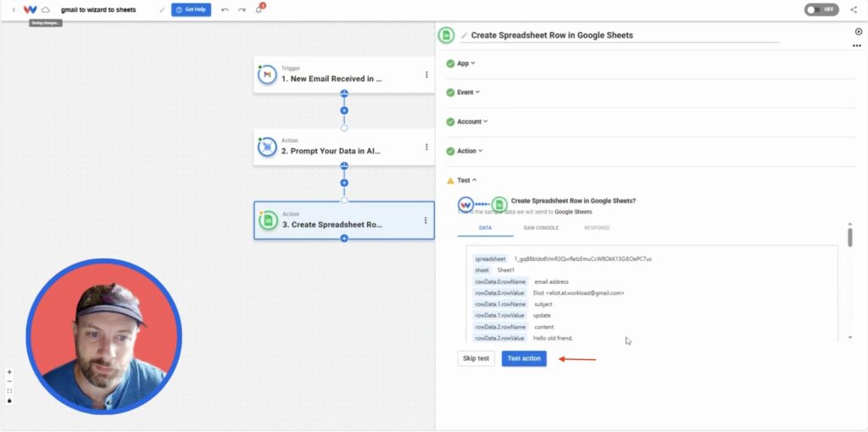Click the 'Hello old friend,' value
The image size is (868, 432).
[x=553, y=338]
